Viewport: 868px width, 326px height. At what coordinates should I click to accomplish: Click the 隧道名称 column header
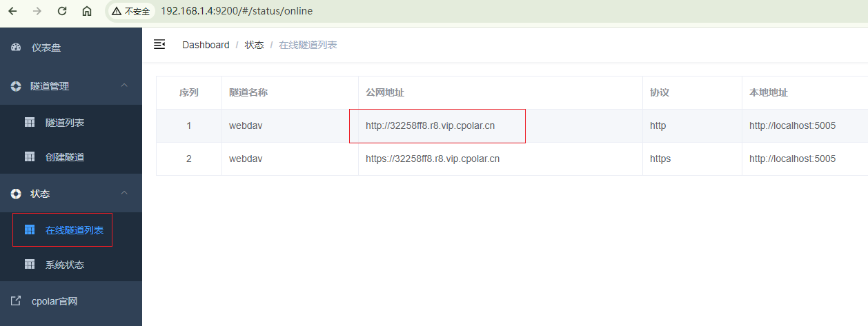[248, 92]
